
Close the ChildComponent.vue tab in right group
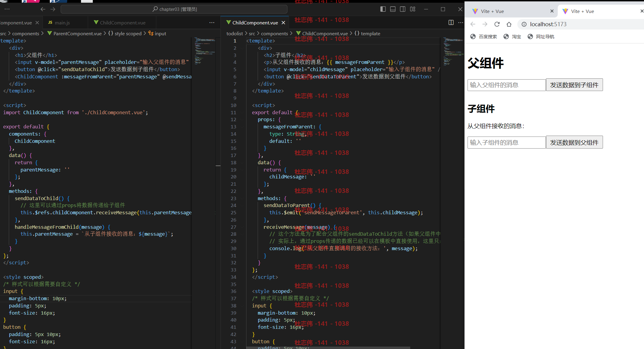tap(283, 23)
